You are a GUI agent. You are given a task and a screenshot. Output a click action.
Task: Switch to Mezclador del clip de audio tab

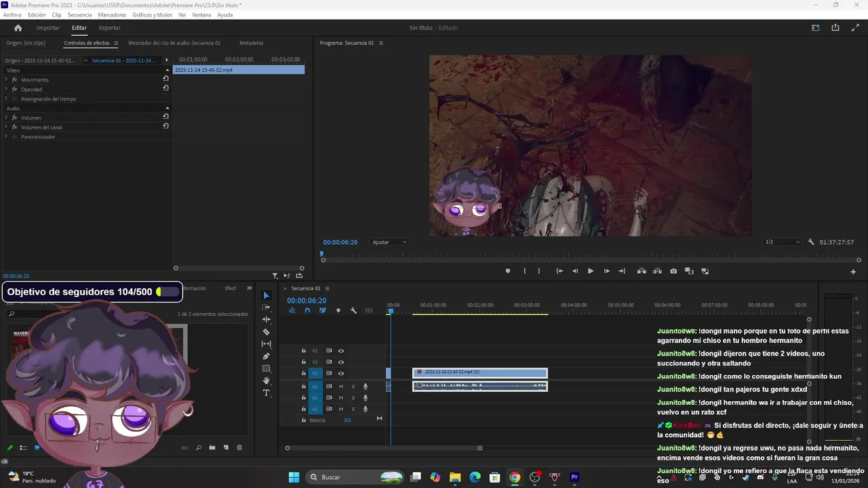(x=174, y=43)
